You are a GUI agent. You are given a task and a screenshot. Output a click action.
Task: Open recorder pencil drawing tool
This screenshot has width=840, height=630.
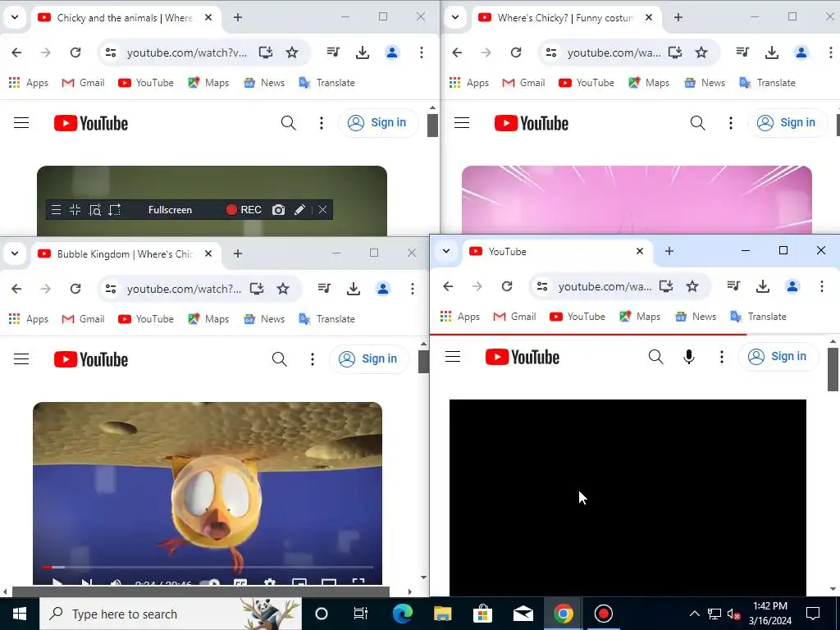pos(300,210)
